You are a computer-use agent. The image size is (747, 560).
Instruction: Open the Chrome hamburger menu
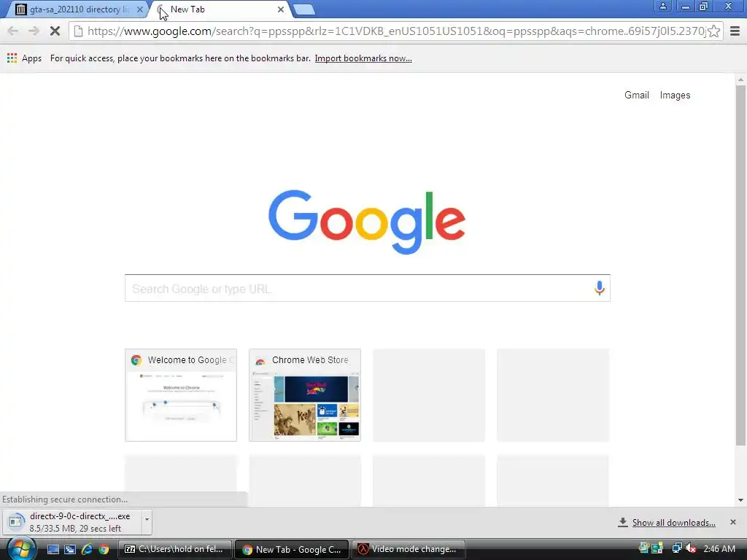pos(735,31)
